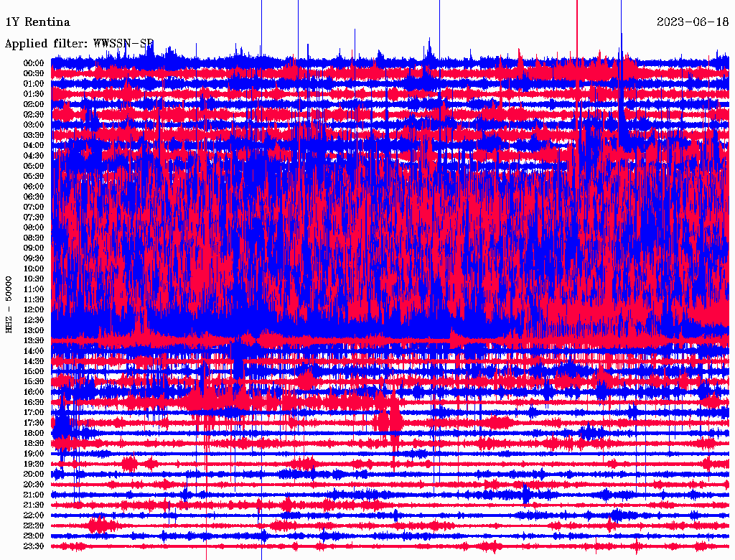Select the 11:30 time label
Screen dimensions: 735x560
click(34, 299)
